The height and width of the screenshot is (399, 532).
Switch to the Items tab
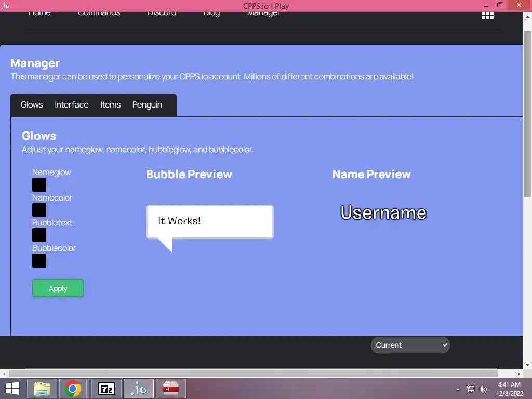pyautogui.click(x=111, y=105)
